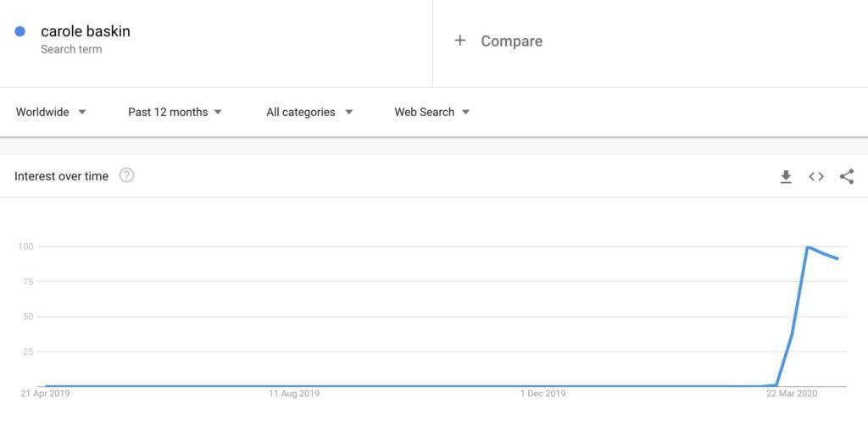Click the share chart icon
Image resolution: width=868 pixels, height=431 pixels.
(x=846, y=176)
